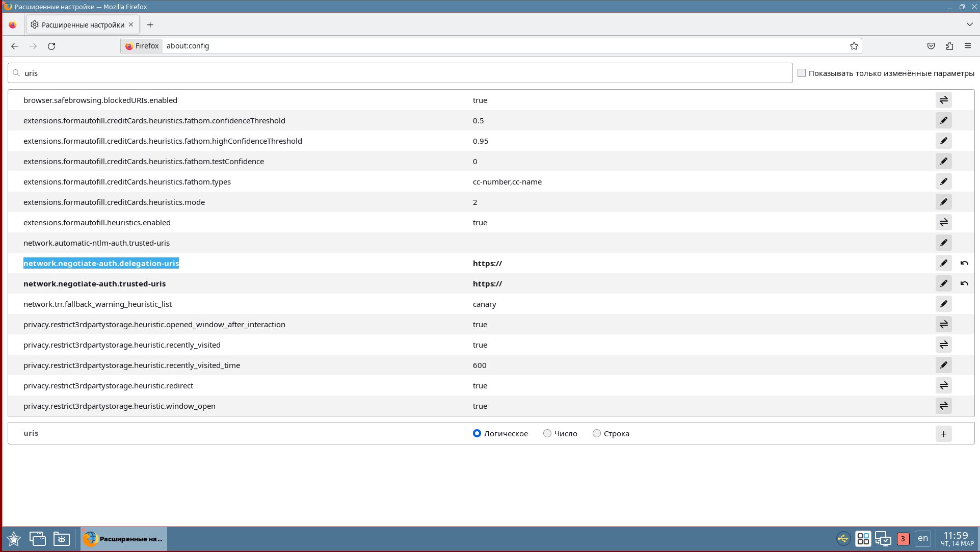Image resolution: width=980 pixels, height=552 pixels.
Task: Go forward one page
Action: tap(33, 46)
